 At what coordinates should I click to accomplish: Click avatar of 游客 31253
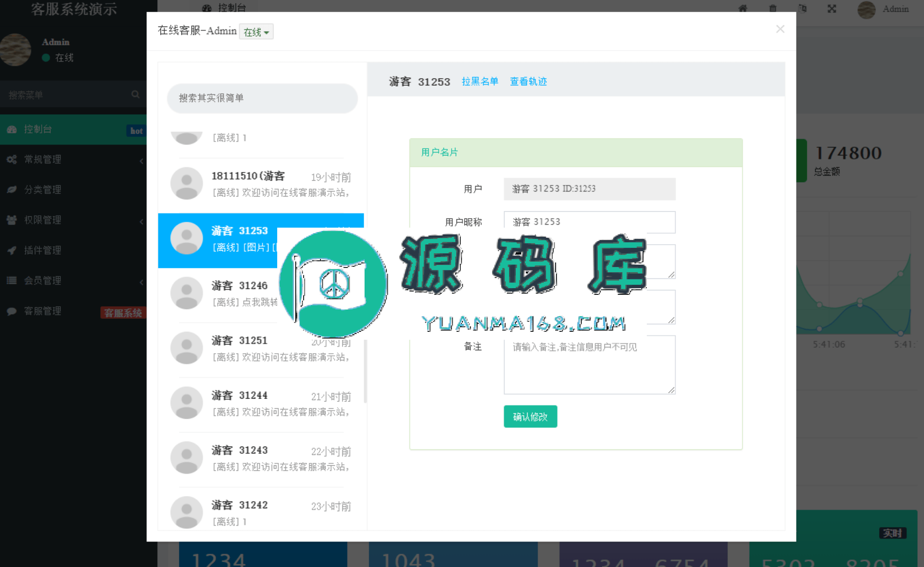[x=186, y=238]
